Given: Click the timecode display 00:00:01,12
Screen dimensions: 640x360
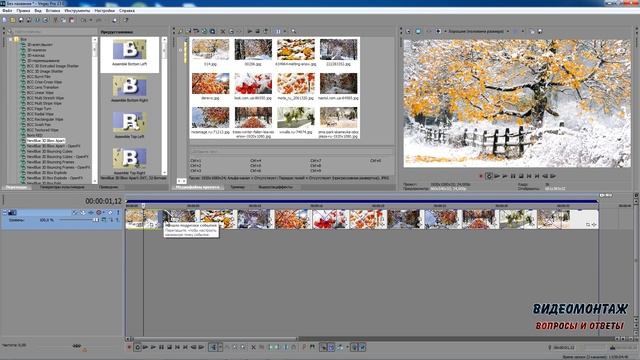Looking at the screenshot, I should coord(103,201).
